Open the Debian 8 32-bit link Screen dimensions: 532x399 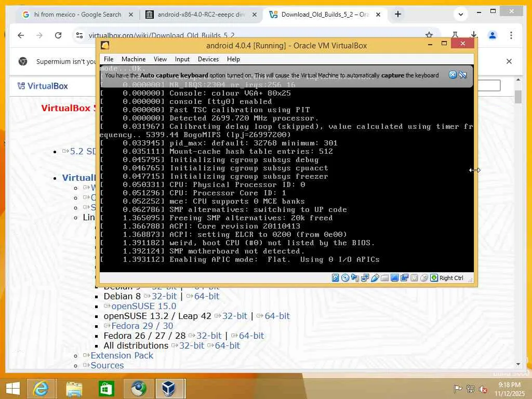164,297
